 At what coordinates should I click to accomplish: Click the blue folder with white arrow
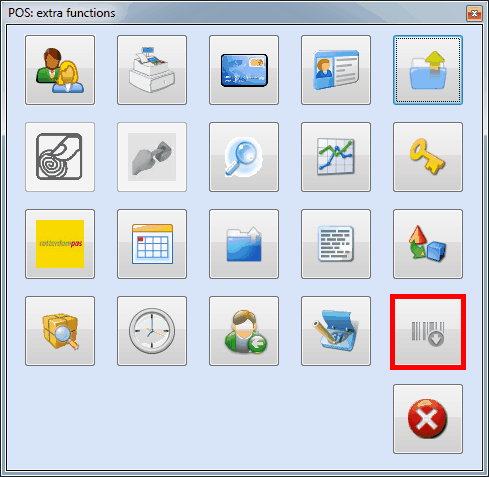coord(244,244)
